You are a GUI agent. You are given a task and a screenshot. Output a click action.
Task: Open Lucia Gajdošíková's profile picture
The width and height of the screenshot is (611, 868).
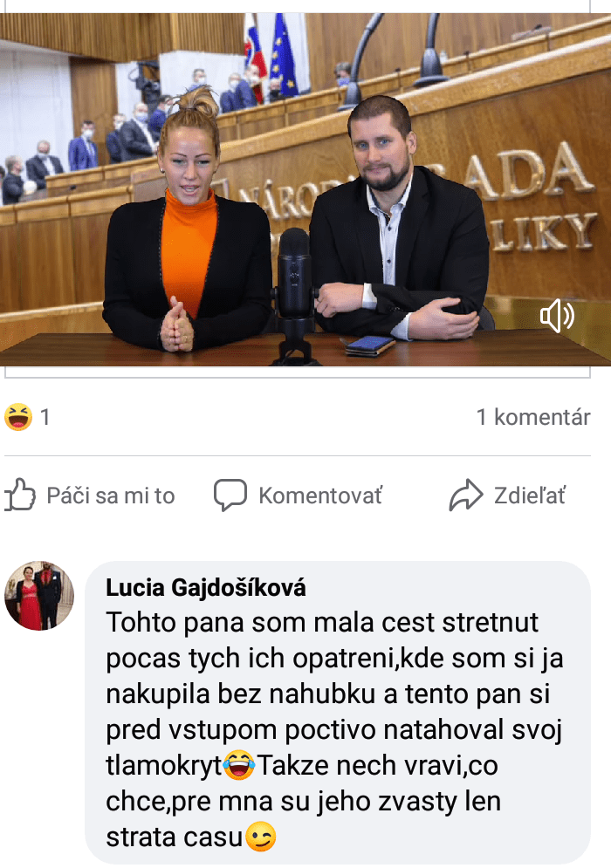(39, 596)
